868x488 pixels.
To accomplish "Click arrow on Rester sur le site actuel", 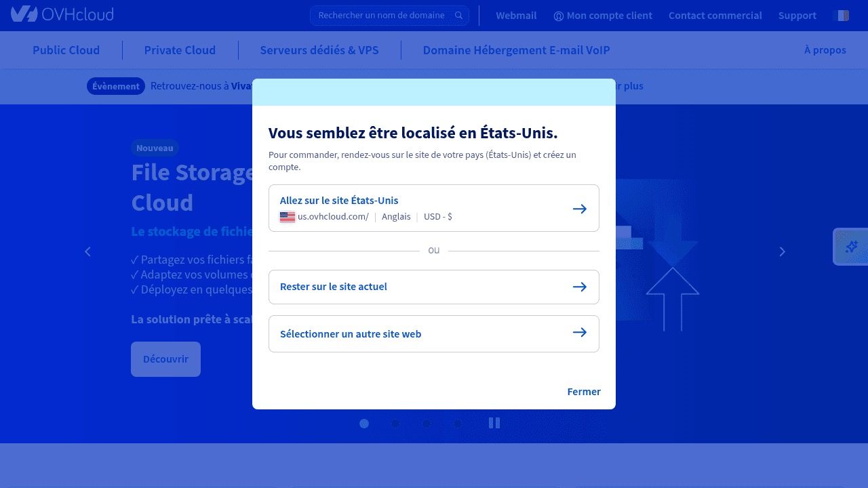I will click(x=580, y=287).
